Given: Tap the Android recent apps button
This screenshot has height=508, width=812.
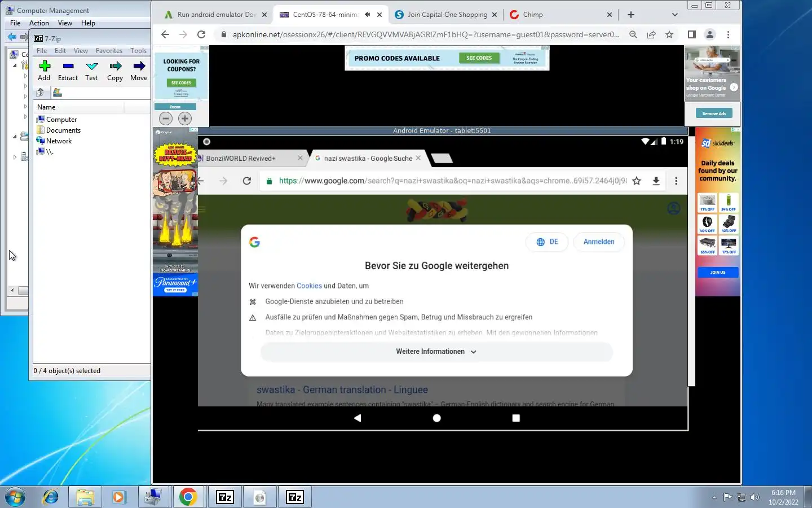Looking at the screenshot, I should 516,418.
